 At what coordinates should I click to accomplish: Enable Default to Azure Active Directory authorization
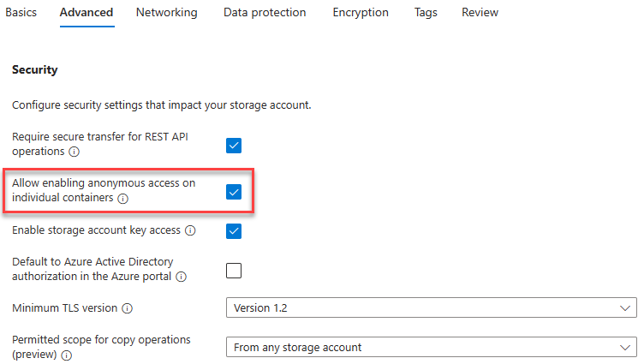(234, 270)
